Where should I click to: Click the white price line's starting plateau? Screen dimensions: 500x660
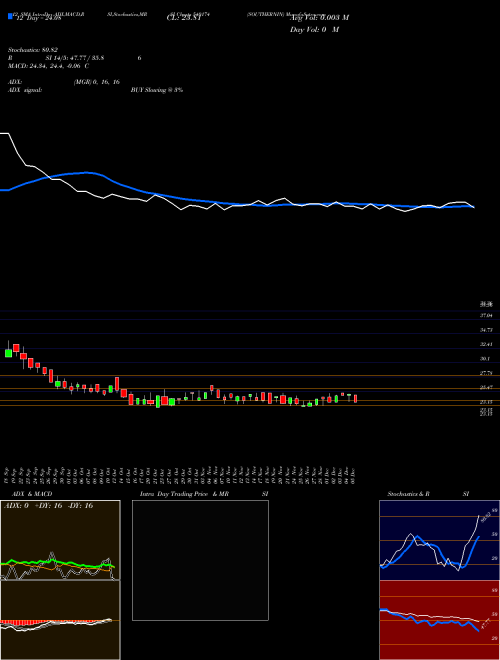tap(4, 133)
